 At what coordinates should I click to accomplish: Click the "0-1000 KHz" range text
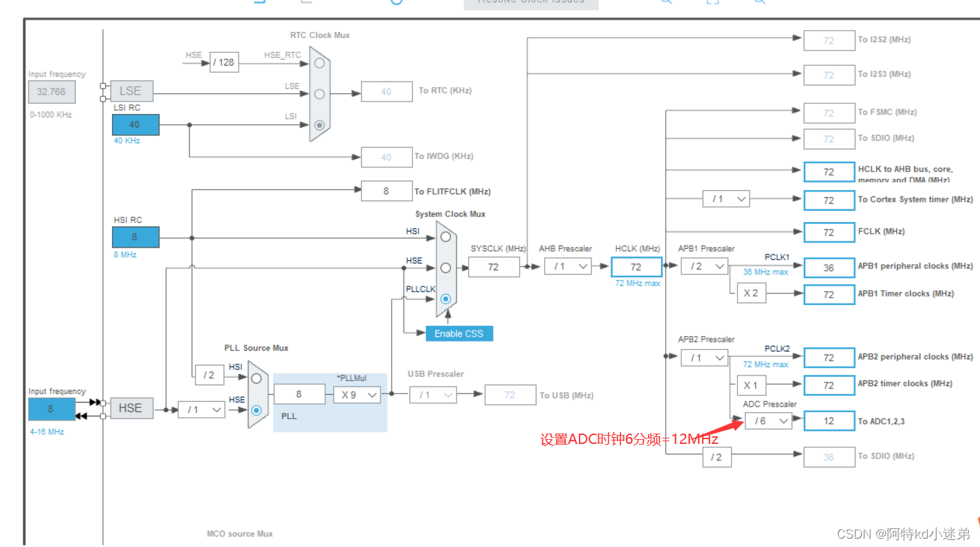click(50, 114)
